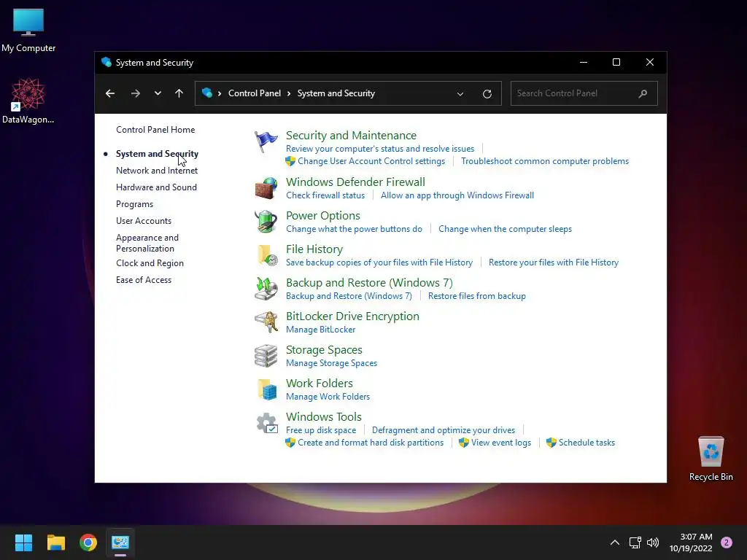Launch Google Chrome from the taskbar
The width and height of the screenshot is (747, 560).
[88, 542]
